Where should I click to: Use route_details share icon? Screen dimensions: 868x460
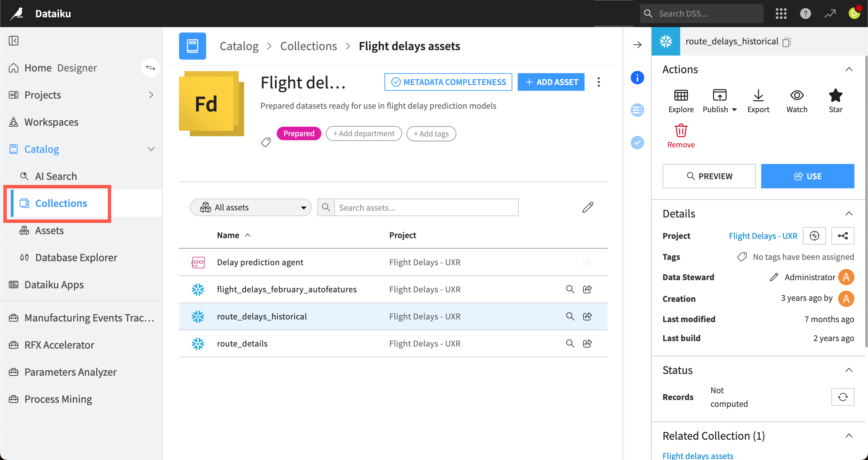[x=588, y=343]
